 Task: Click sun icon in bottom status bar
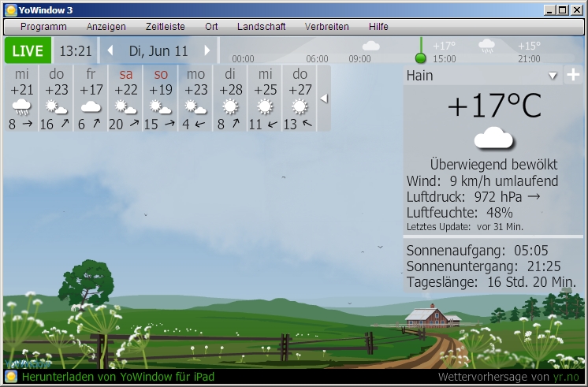[11, 377]
